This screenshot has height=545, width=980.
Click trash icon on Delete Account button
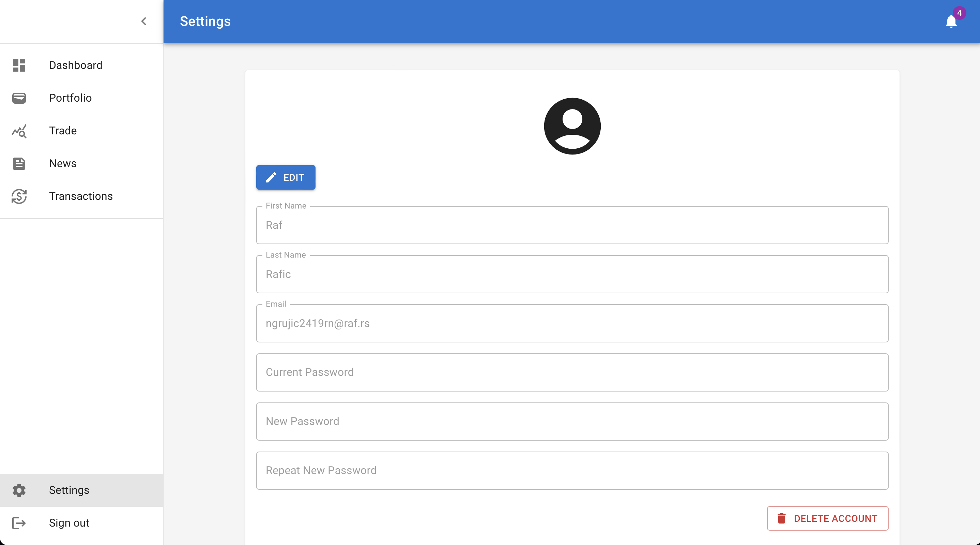pyautogui.click(x=781, y=518)
